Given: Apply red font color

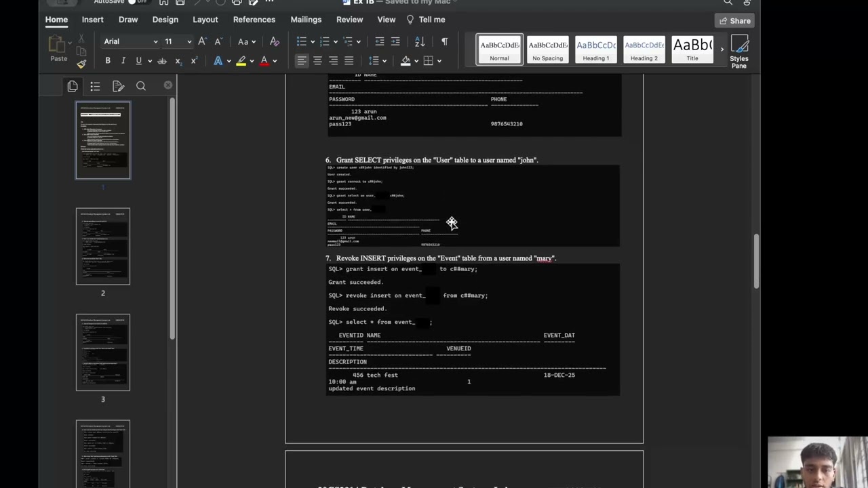Looking at the screenshot, I should point(264,61).
